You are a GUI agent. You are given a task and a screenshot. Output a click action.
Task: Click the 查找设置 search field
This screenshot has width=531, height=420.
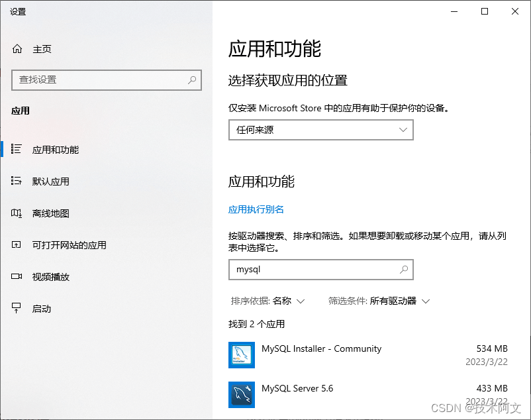106,79
